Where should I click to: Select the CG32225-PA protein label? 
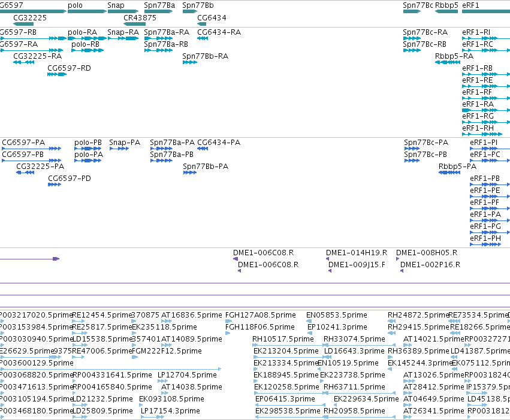(40, 167)
